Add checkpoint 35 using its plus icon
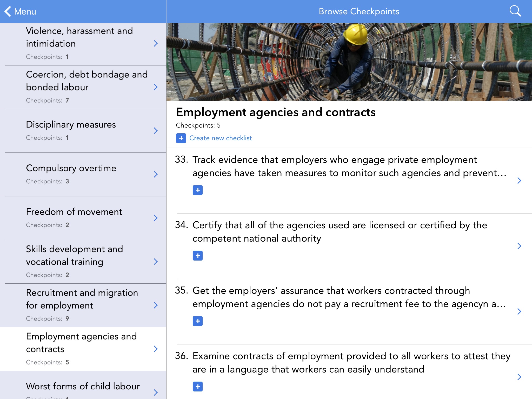The width and height of the screenshot is (532, 399). 198,321
